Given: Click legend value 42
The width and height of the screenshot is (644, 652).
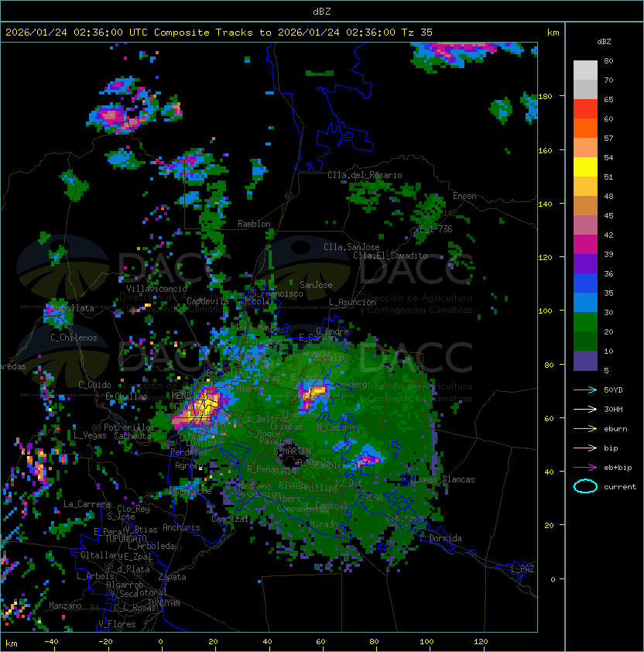Looking at the screenshot, I should (x=608, y=235).
